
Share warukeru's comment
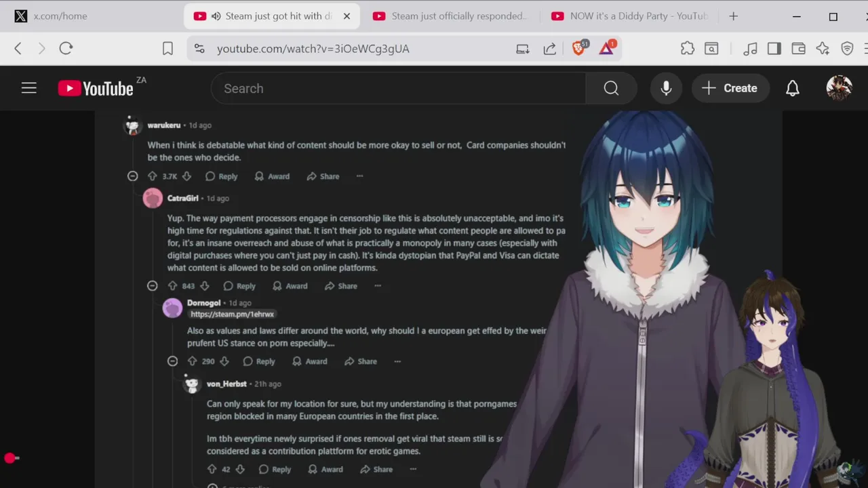323,176
